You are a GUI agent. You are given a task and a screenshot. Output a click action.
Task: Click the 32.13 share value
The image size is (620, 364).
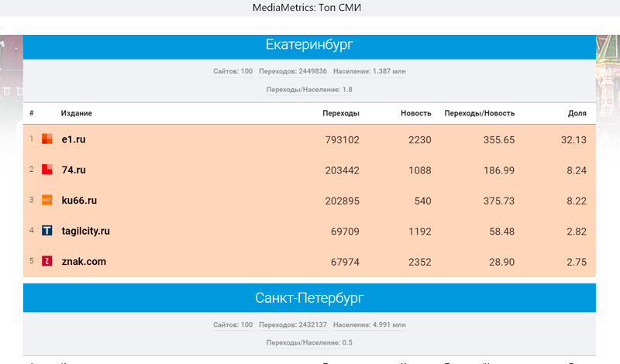click(573, 140)
